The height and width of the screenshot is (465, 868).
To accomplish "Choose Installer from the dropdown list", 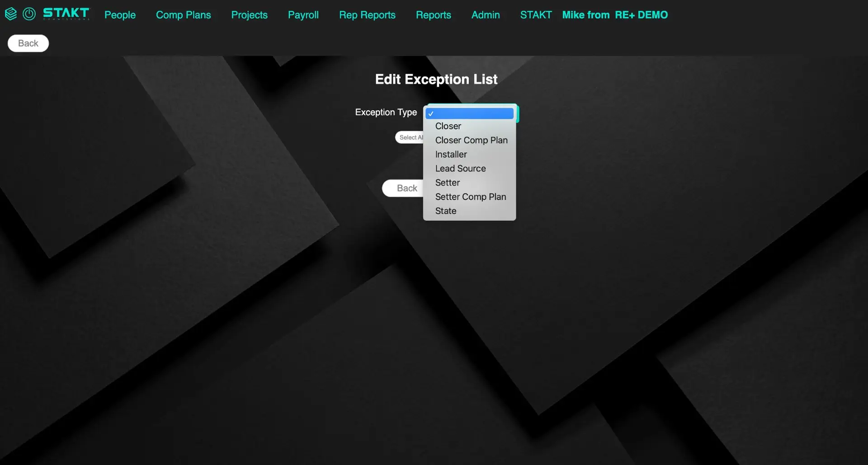I will [469, 155].
